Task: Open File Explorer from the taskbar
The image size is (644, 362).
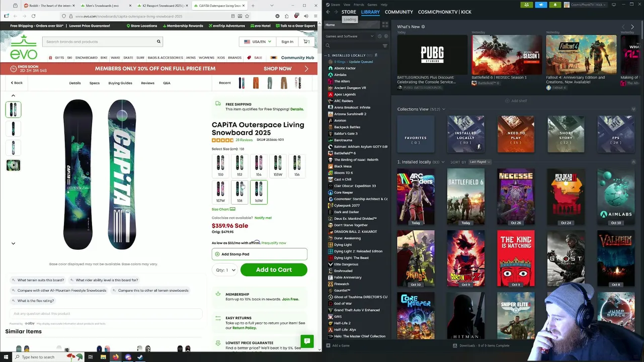Action: pos(103,357)
